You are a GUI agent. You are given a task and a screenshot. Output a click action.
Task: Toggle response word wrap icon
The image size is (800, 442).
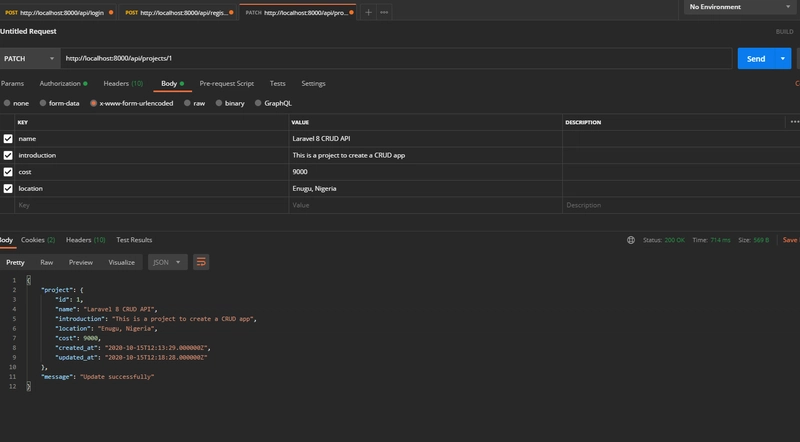pos(201,262)
